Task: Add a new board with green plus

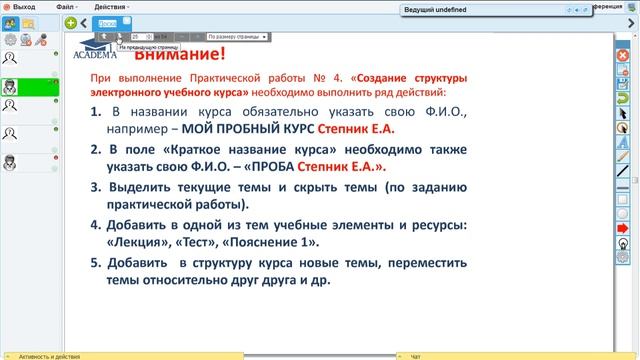Action: click(71, 23)
